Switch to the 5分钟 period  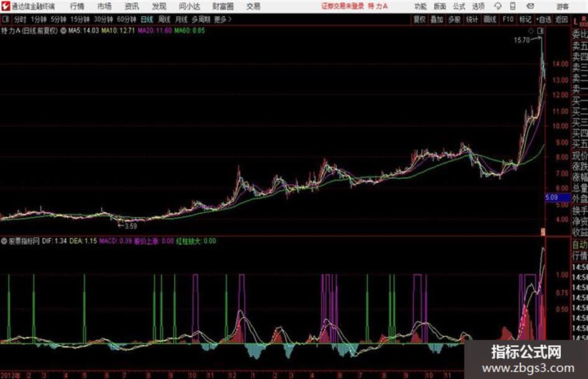click(x=58, y=19)
